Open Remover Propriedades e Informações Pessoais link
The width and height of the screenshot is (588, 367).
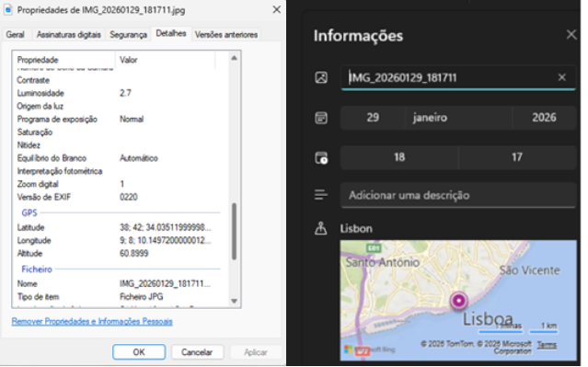(x=92, y=321)
